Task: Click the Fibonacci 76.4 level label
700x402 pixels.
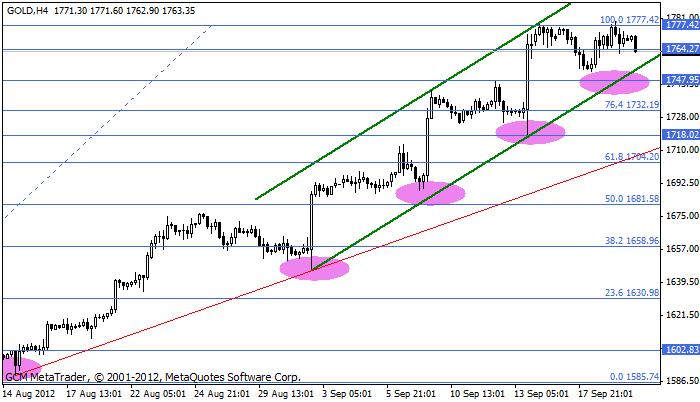Action: pyautogui.click(x=629, y=104)
